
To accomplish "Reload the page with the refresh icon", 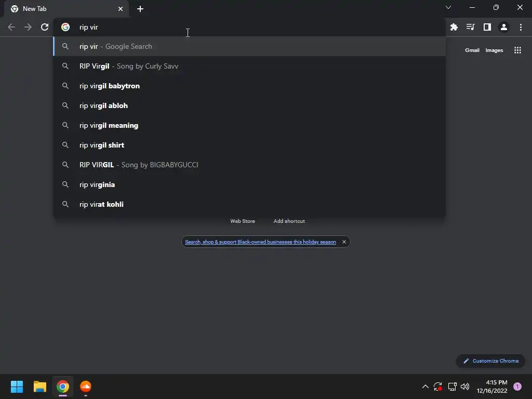I will [x=45, y=27].
